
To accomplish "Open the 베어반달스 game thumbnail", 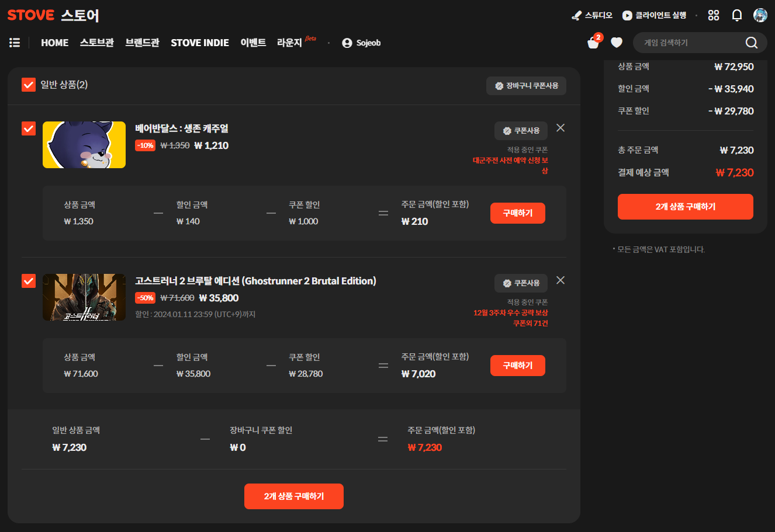I will (84, 145).
